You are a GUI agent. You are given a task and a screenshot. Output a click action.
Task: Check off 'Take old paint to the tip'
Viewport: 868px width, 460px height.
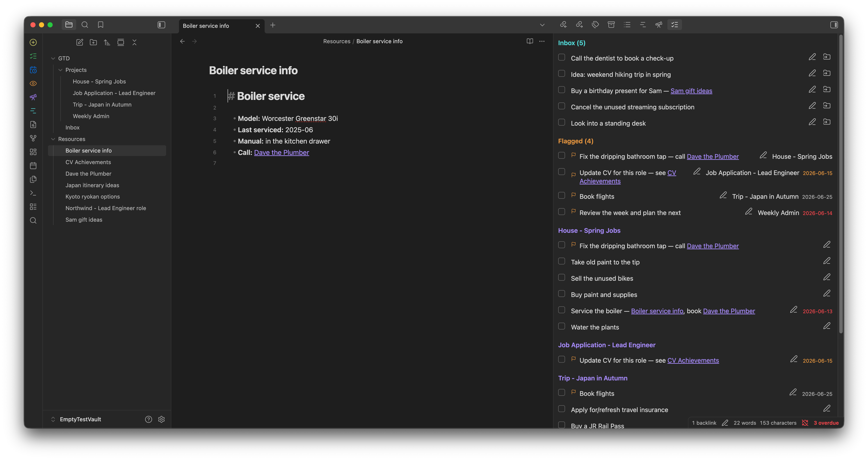click(x=561, y=261)
